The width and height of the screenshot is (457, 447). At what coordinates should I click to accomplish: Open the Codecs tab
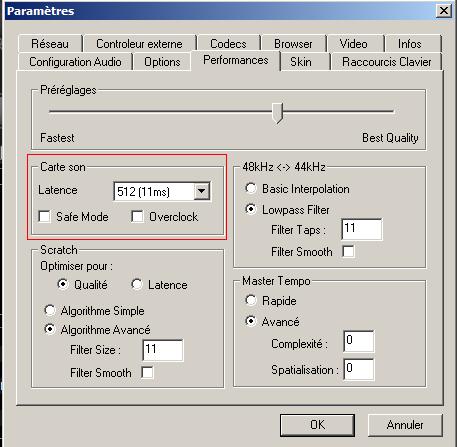228,44
